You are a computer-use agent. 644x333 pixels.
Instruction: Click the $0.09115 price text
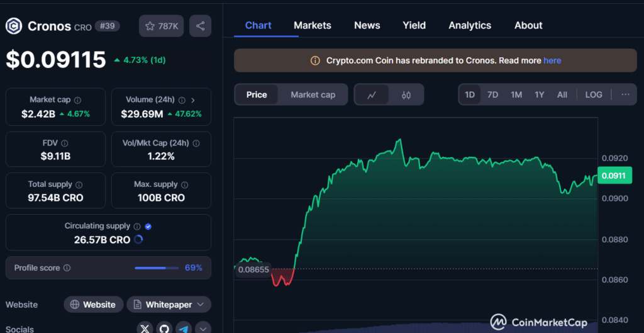click(56, 60)
